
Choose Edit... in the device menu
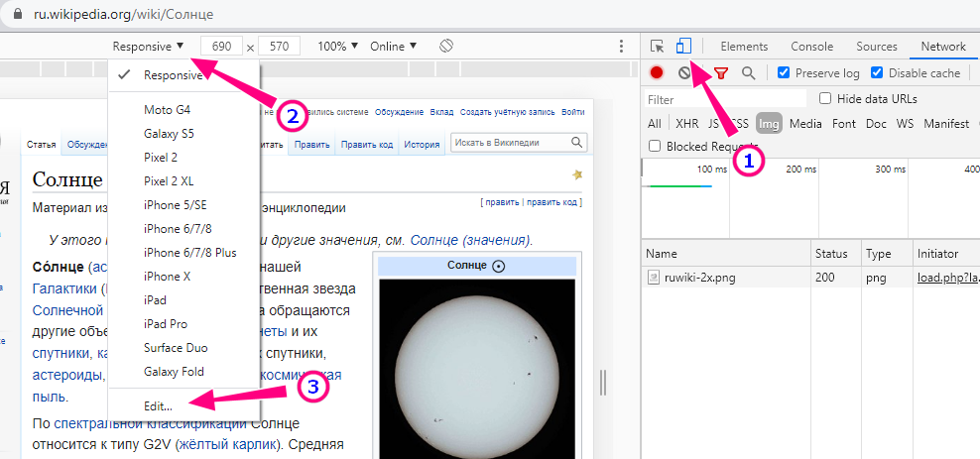[x=158, y=405]
